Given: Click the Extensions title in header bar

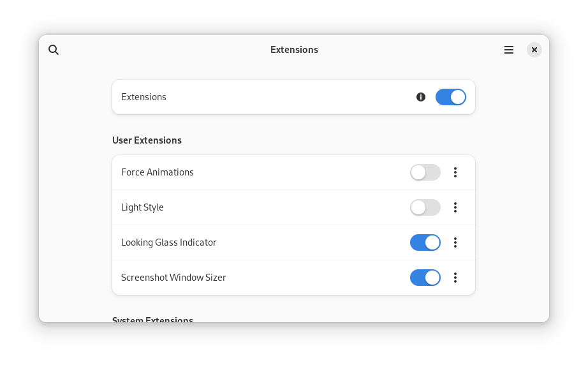Looking at the screenshot, I should (294, 50).
